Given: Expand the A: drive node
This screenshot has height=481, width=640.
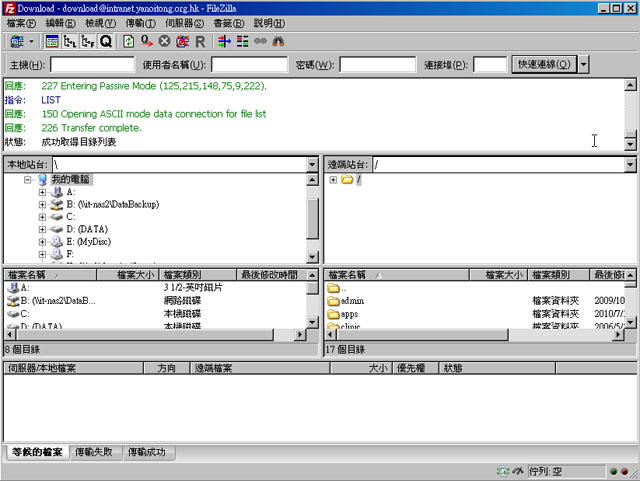Looking at the screenshot, I should (42, 192).
